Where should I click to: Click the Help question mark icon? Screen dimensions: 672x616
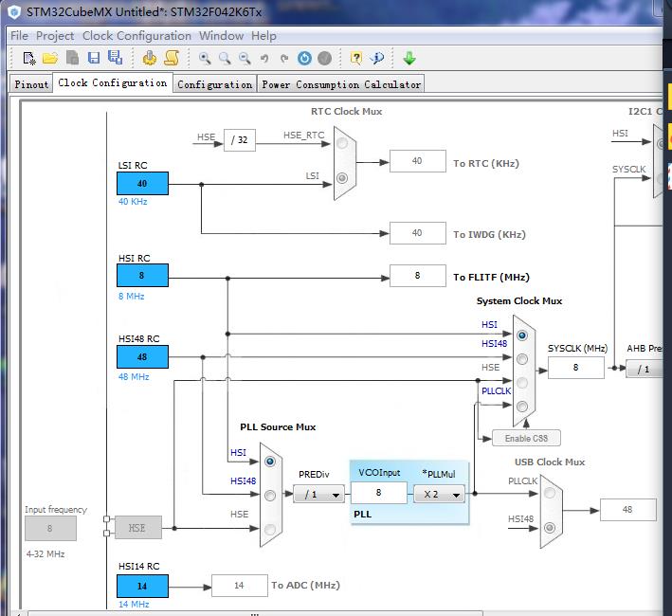tap(355, 59)
